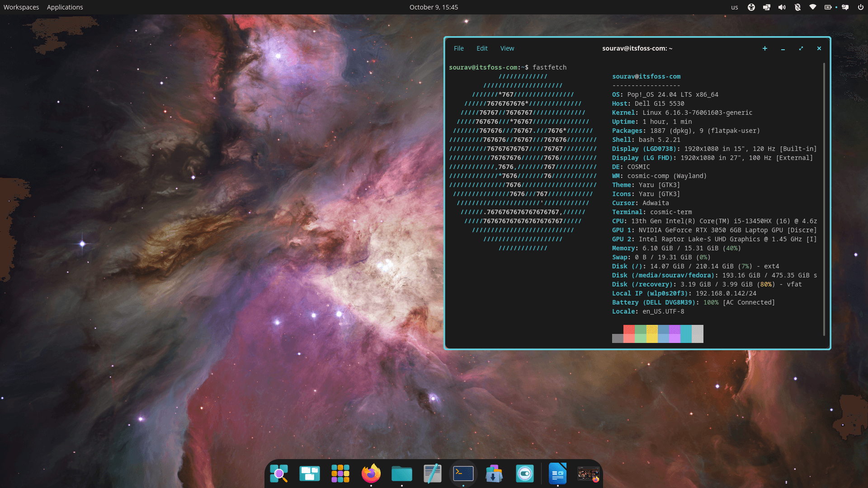Image resolution: width=868 pixels, height=488 pixels.
Task: Select the Firefox window thumbnail in the dock
Action: coord(588,474)
